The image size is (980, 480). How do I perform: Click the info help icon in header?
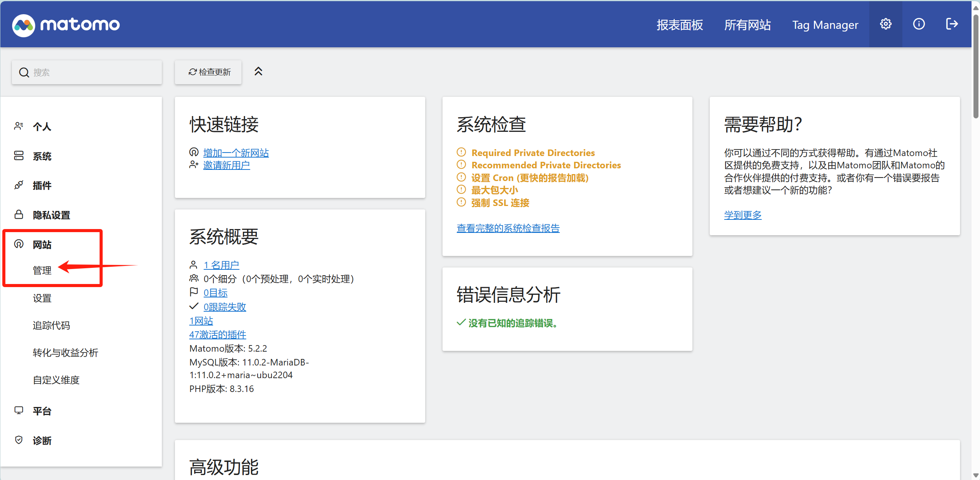(x=919, y=24)
